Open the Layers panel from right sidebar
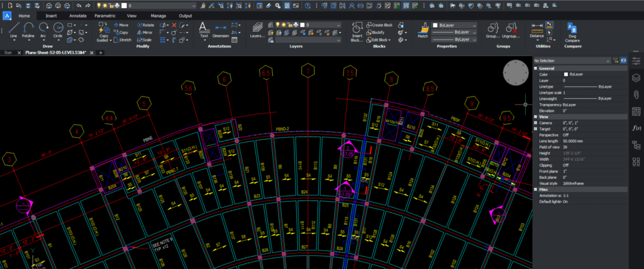 [636, 77]
